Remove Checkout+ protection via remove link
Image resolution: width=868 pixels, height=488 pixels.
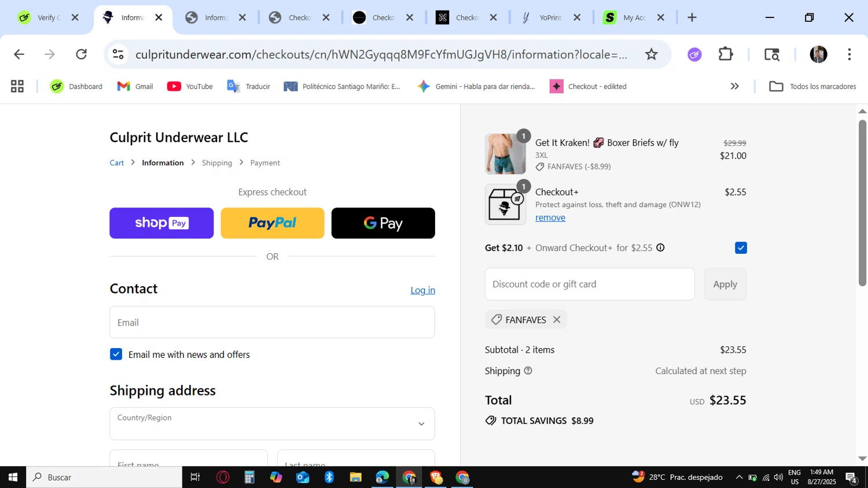[x=550, y=217]
